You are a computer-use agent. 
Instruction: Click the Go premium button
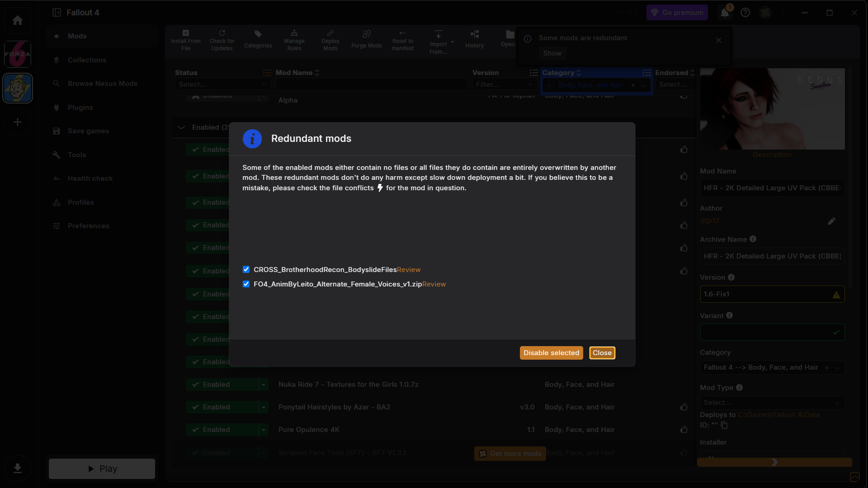[x=677, y=13]
